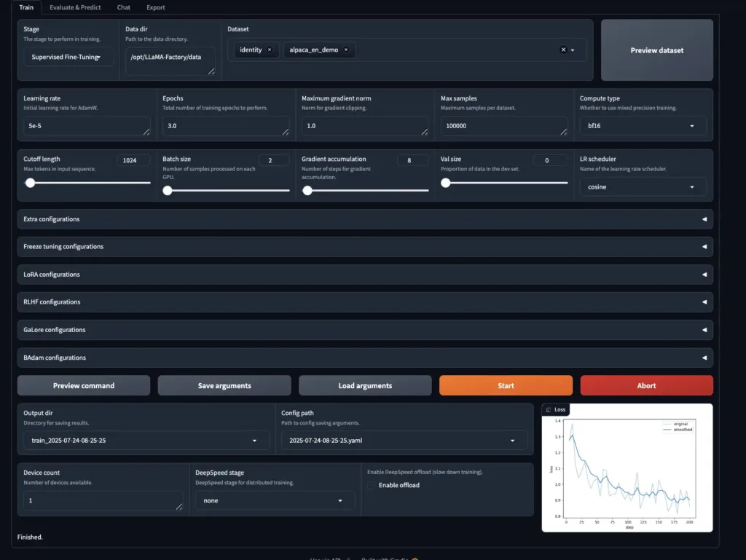Clear all selected datasets
Image resolution: width=746 pixels, height=560 pixels.
563,50
